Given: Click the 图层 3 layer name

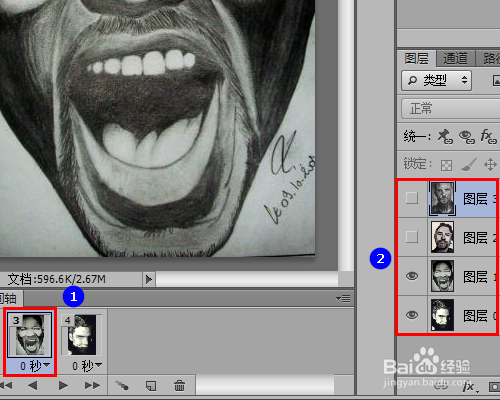Looking at the screenshot, I should [x=480, y=199].
